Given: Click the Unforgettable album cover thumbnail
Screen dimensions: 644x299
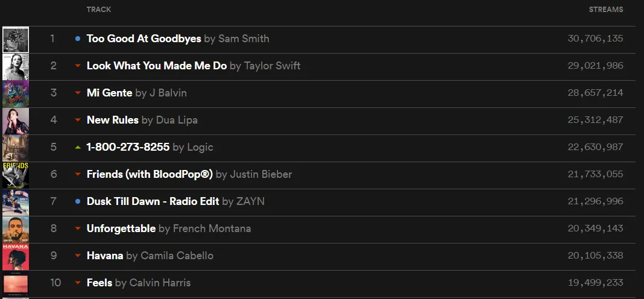Looking at the screenshot, I should click(x=16, y=230).
